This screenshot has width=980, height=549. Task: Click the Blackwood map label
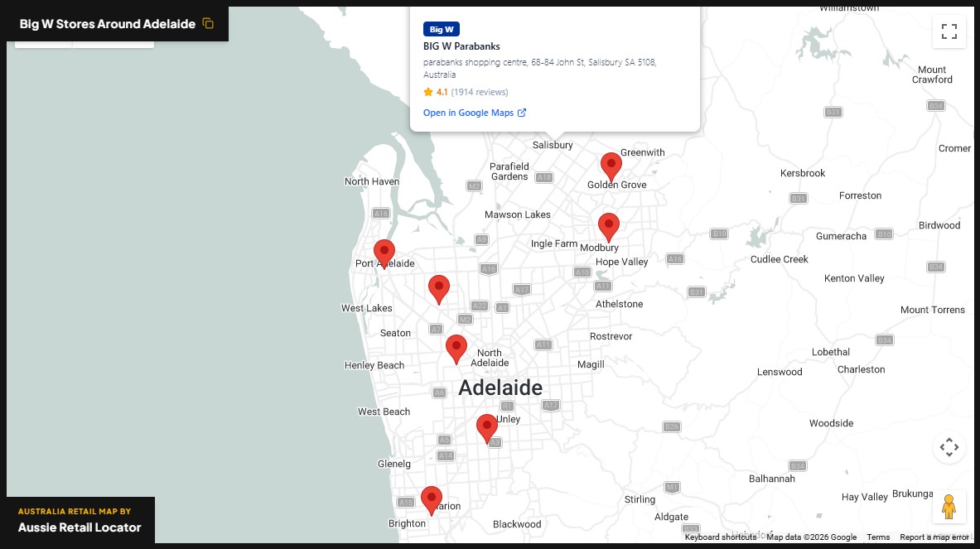coord(517,524)
